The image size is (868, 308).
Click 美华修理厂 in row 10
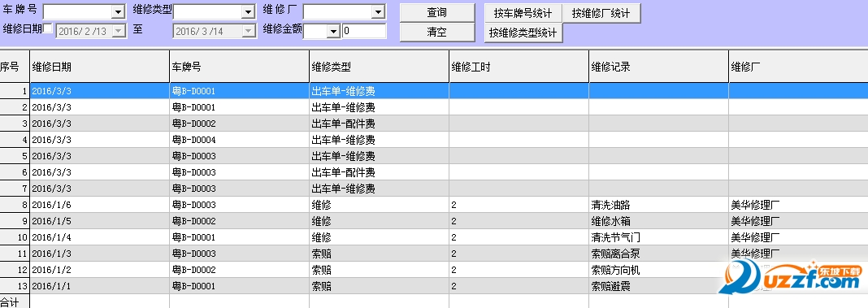coord(798,237)
